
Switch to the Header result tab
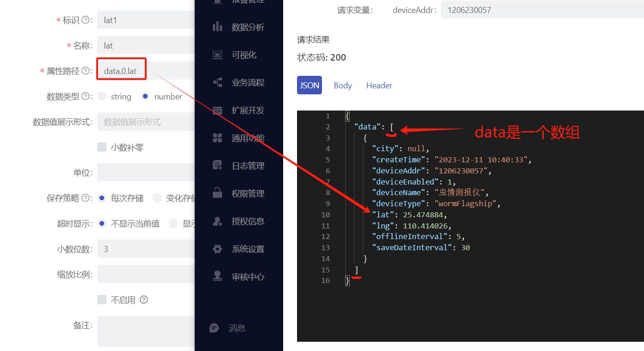click(379, 86)
